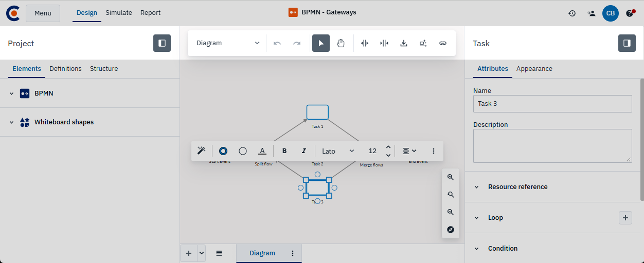Click the link icon in toolbar
Image resolution: width=644 pixels, height=263 pixels.
pyautogui.click(x=443, y=43)
